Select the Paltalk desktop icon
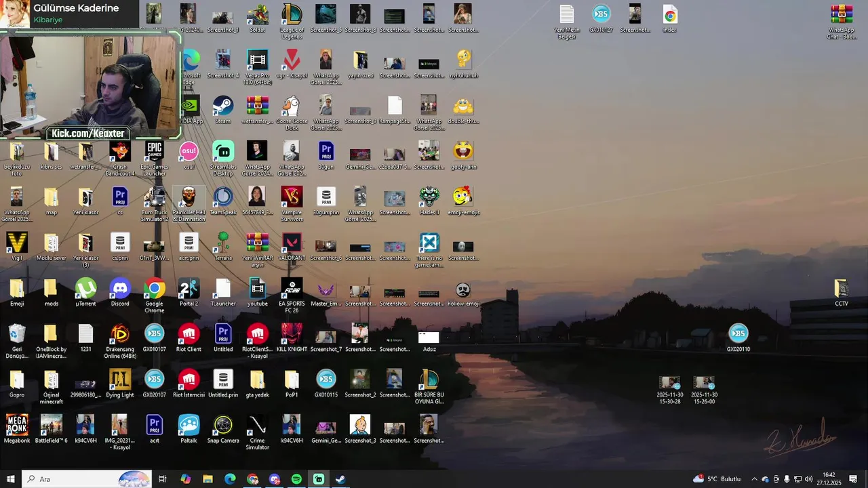This screenshot has width=868, height=488. pyautogui.click(x=189, y=428)
